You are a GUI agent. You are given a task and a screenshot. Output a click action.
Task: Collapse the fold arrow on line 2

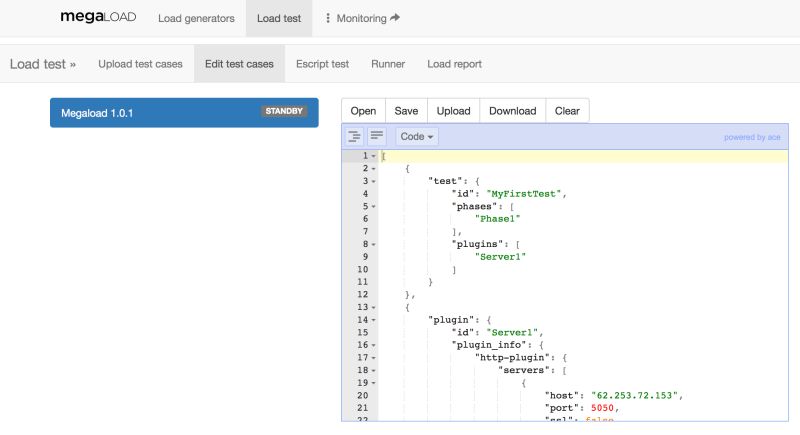point(373,169)
